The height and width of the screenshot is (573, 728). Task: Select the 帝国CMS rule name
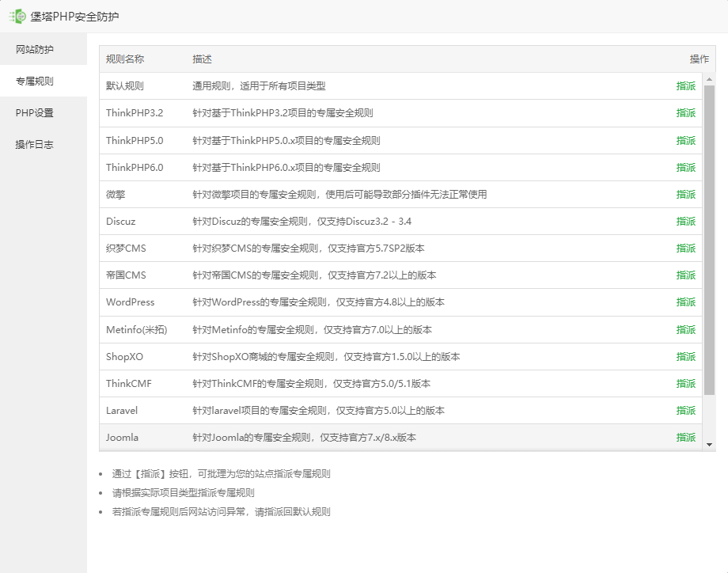[126, 275]
